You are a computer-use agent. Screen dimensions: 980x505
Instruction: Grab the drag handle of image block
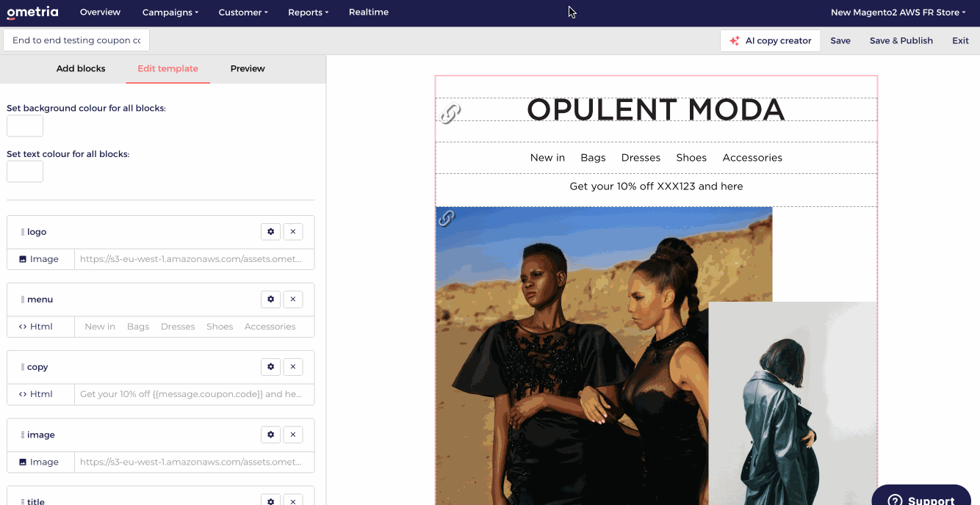23,435
